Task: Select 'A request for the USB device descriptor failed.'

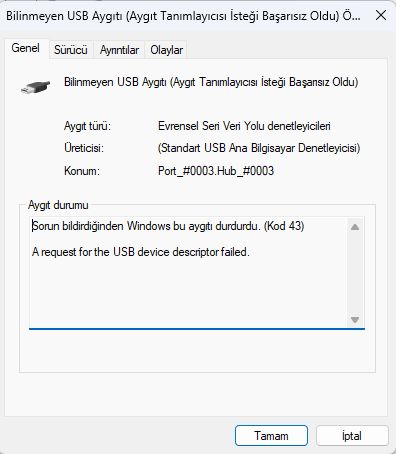Action: pos(141,252)
